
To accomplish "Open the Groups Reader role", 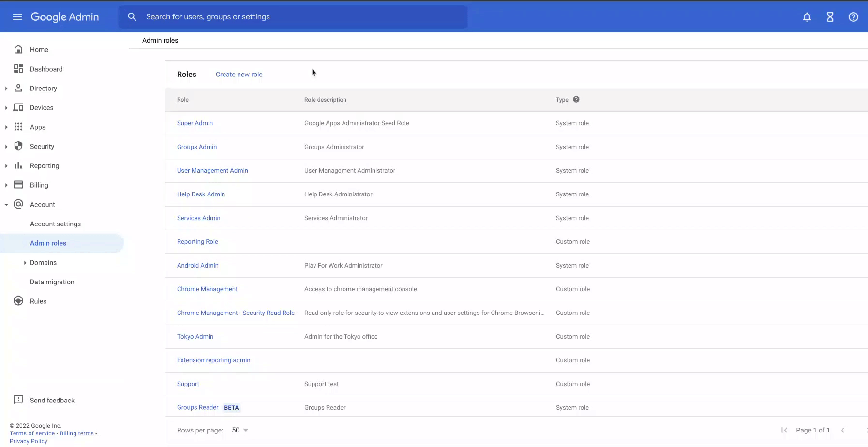I will pos(197,408).
